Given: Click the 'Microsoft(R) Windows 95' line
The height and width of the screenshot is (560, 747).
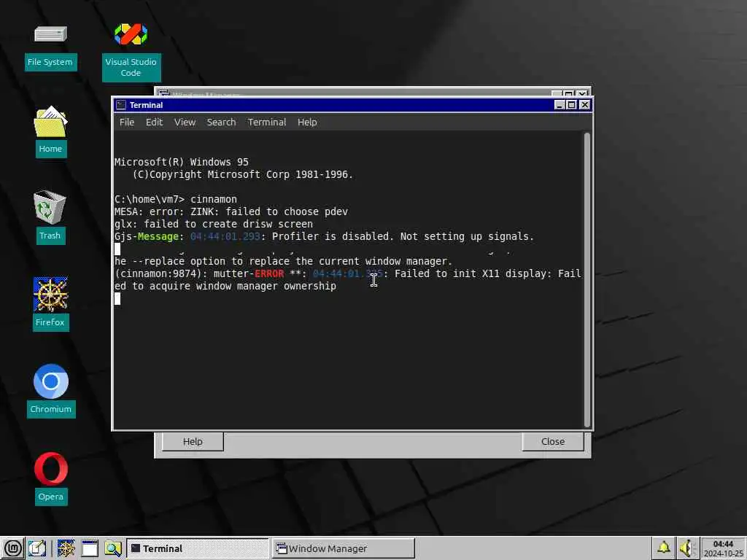Looking at the screenshot, I should point(182,162).
